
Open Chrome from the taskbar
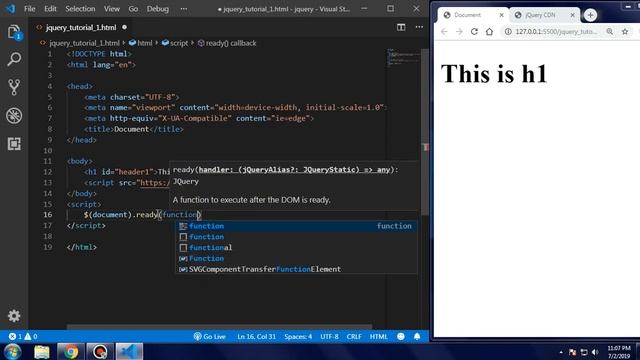point(71,351)
